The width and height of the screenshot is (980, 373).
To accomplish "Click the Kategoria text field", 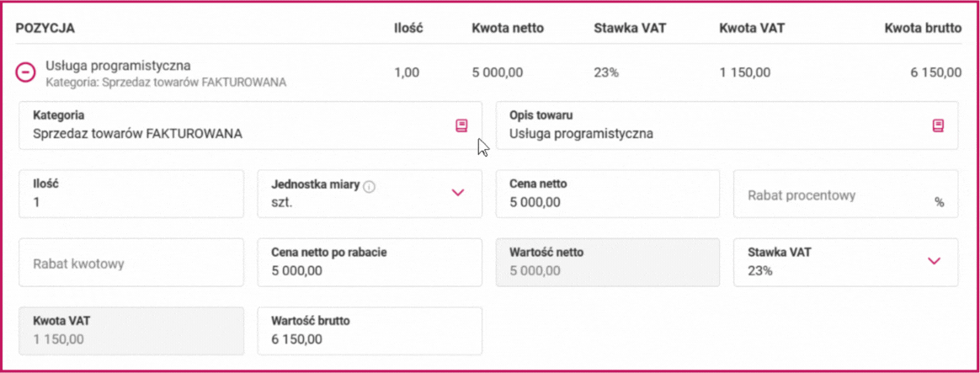I will click(x=251, y=125).
